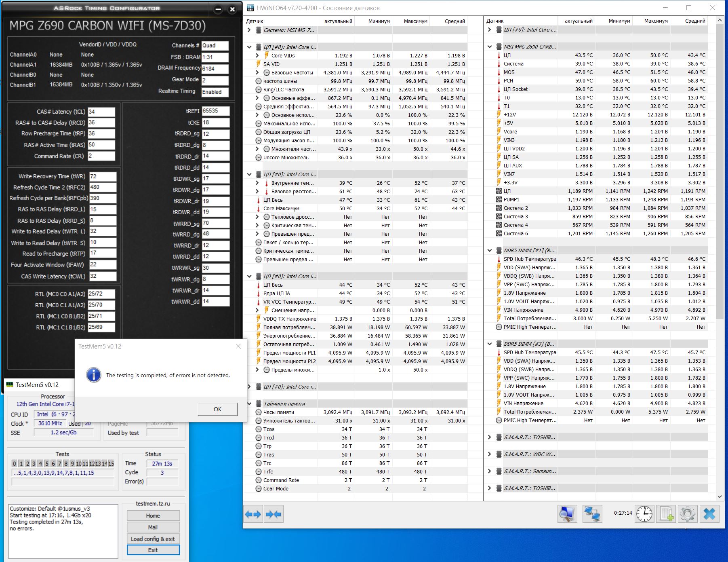Click test number 0 box in TestMem5
This screenshot has height=562, width=728.
click(15, 463)
